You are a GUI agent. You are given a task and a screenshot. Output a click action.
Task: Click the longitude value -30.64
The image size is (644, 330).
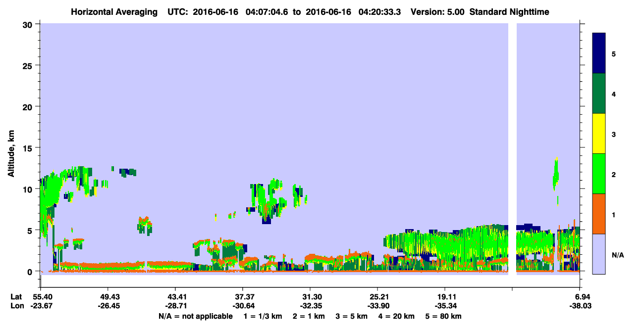tap(243, 306)
